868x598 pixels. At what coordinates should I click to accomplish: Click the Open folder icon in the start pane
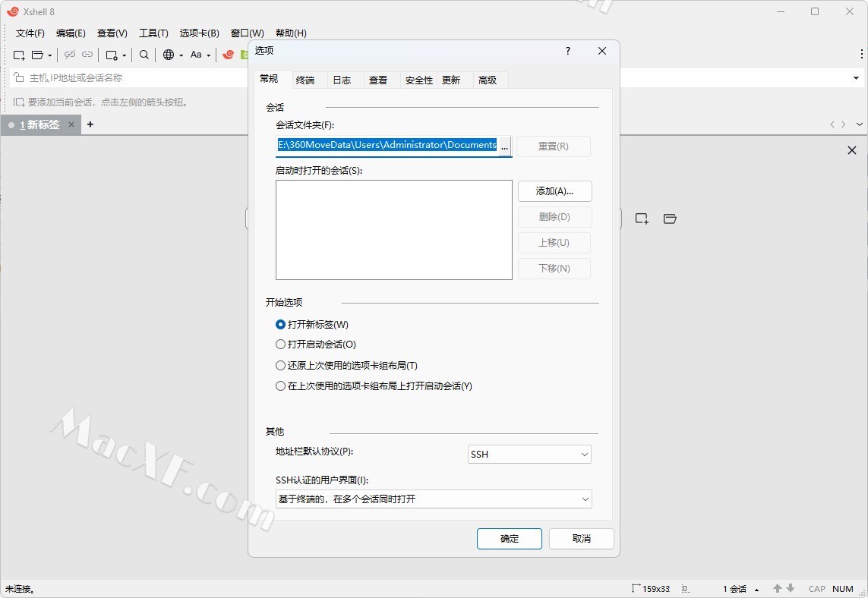pyautogui.click(x=670, y=219)
